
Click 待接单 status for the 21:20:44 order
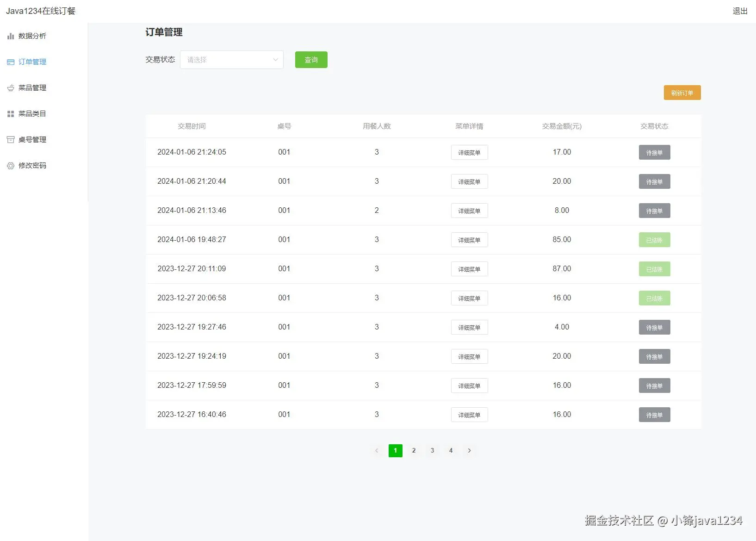coord(654,181)
